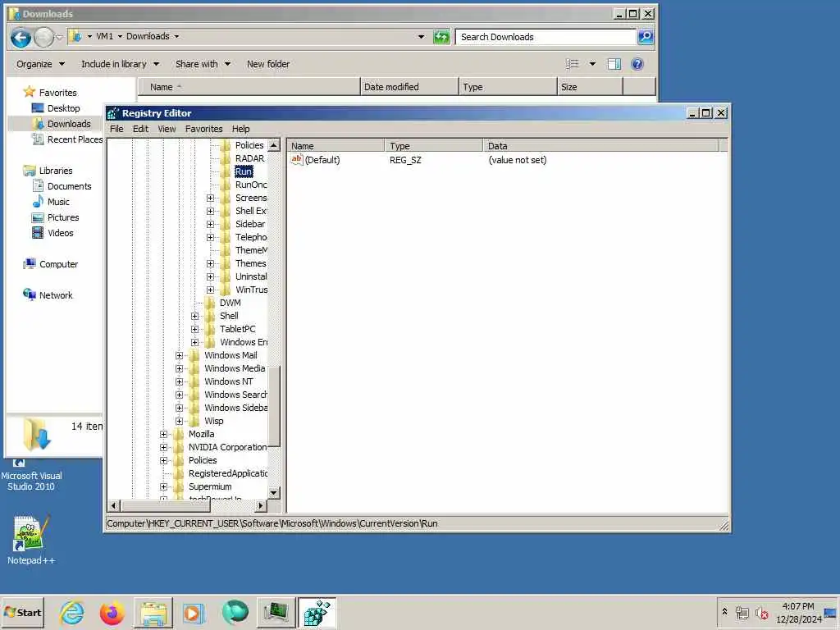Image resolution: width=840 pixels, height=630 pixels.
Task: Click the Back button in Downloads window
Action: (21, 37)
